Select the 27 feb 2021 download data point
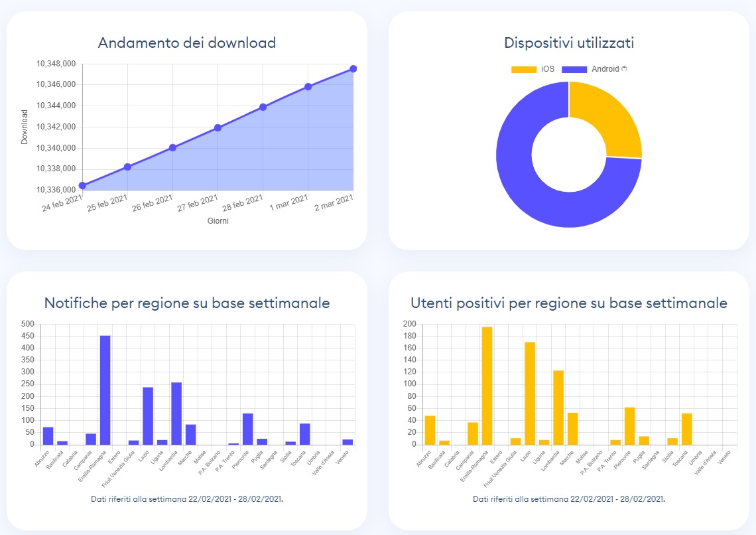This screenshot has width=756, height=535. click(218, 127)
